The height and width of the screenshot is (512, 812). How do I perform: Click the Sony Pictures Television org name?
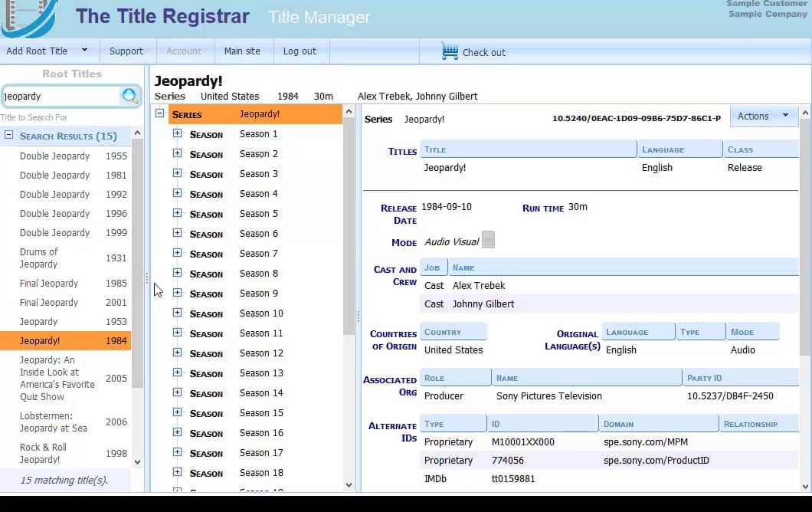pyautogui.click(x=549, y=396)
